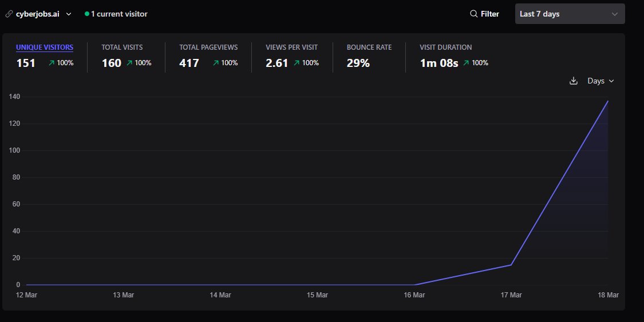This screenshot has width=644, height=322.
Task: Open the 1 current visitor realtime link
Action: pos(116,14)
